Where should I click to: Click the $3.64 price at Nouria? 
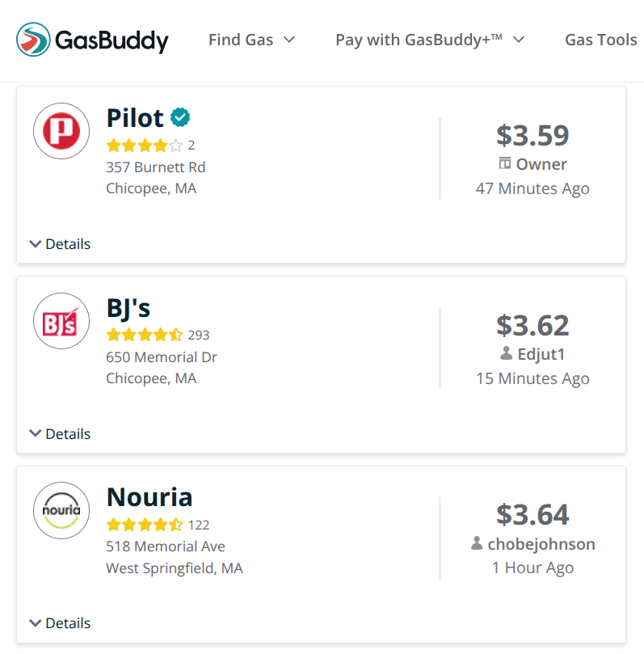(x=532, y=514)
